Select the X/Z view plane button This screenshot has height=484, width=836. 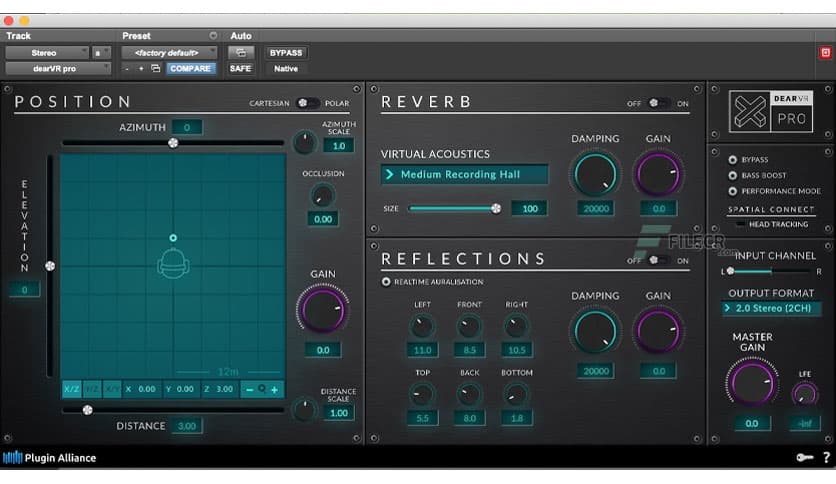(71, 389)
